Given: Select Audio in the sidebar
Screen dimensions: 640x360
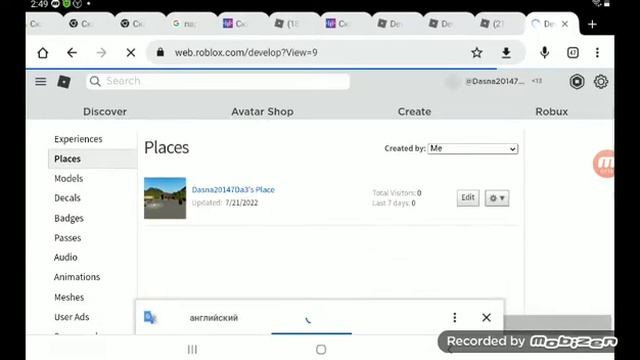Looking at the screenshot, I should [65, 257].
